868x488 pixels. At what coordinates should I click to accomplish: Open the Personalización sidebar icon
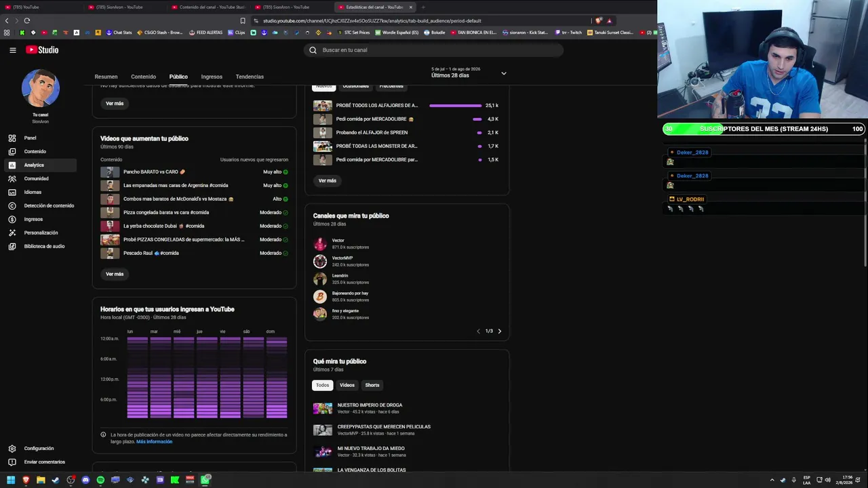[12, 233]
